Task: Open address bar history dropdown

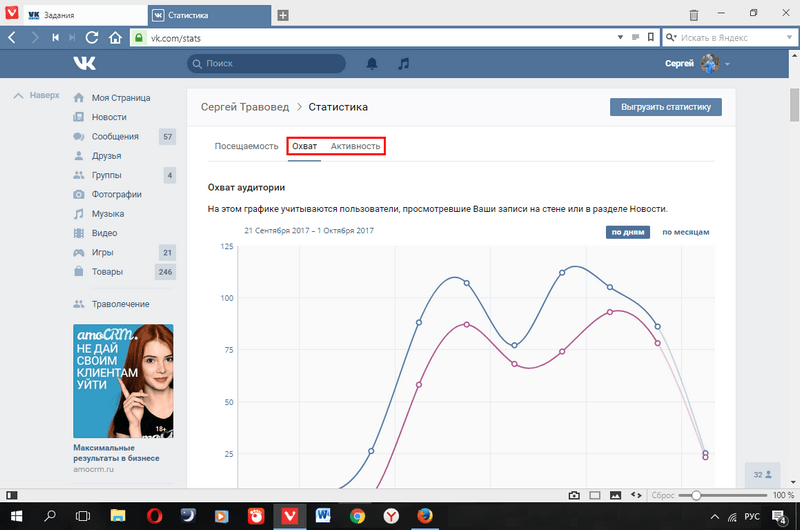Action: tap(637, 37)
